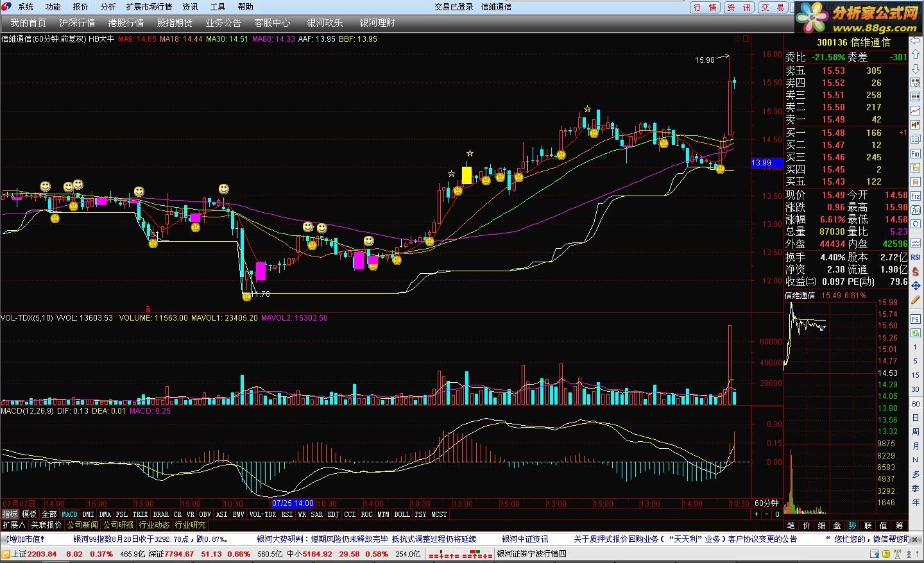924x563 pixels.
Task: Open the F12 trading icon in sidebar
Action: coord(916,196)
